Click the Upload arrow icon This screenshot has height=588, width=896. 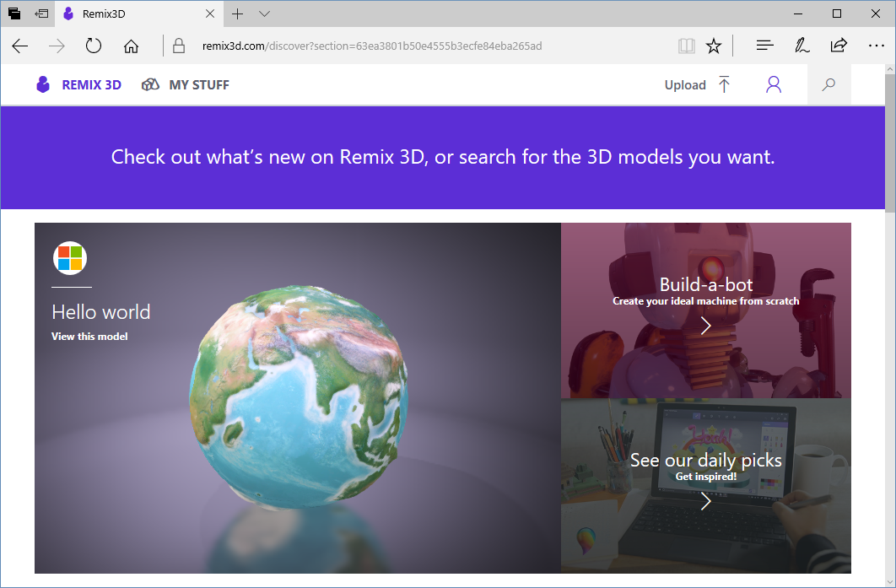tap(724, 84)
